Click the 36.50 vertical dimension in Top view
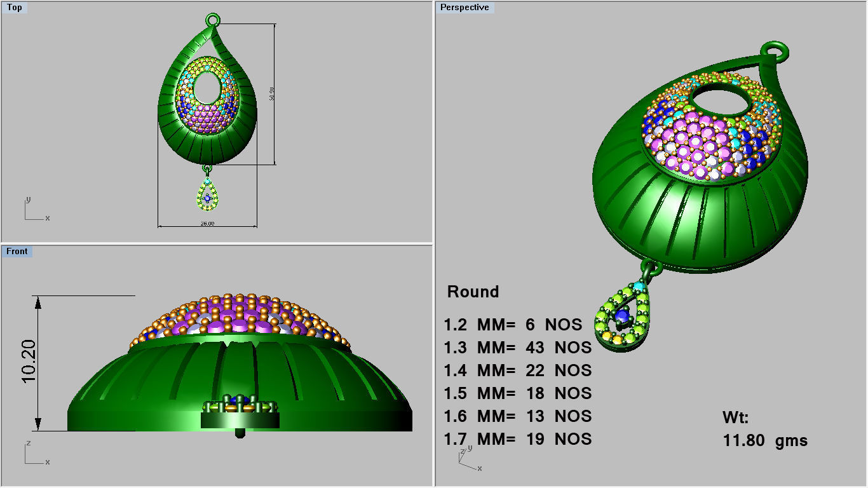The width and height of the screenshot is (868, 488). pos(272,94)
